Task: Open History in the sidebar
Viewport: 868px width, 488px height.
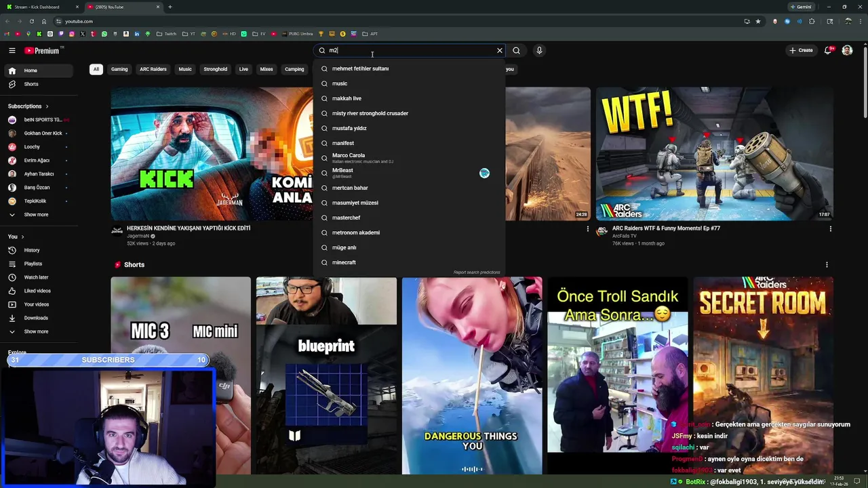Action: 39,250
